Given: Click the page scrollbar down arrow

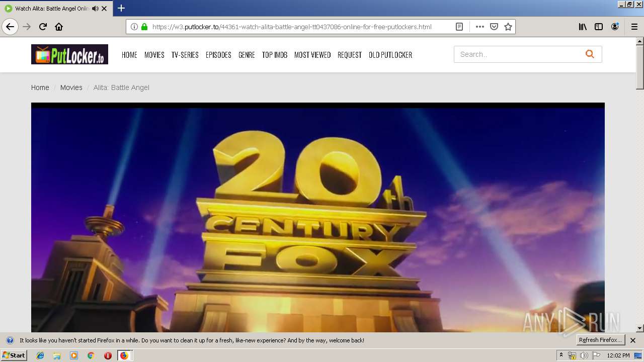Looking at the screenshot, I should point(640,328).
